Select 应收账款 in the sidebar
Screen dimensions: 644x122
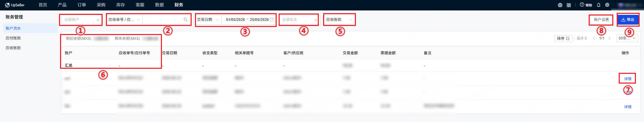click(x=13, y=48)
